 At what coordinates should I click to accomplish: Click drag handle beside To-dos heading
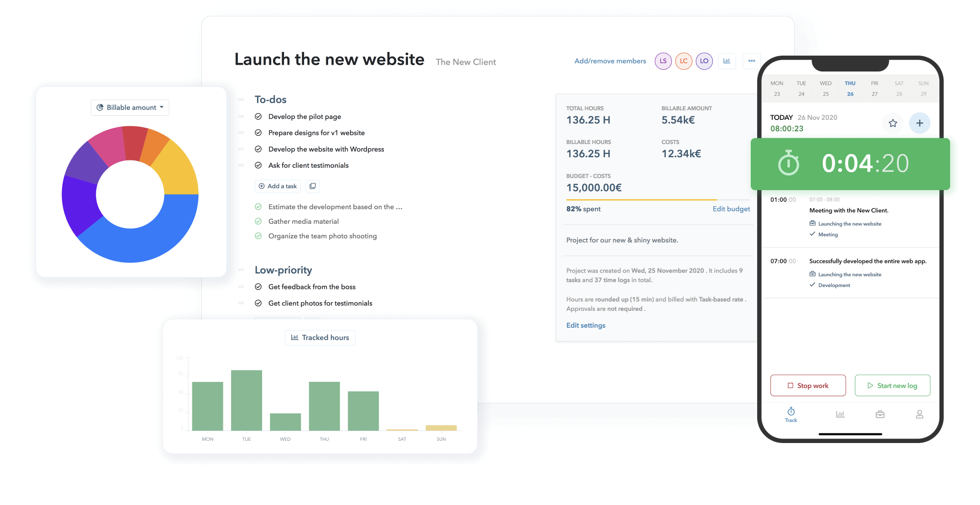pos(241,100)
